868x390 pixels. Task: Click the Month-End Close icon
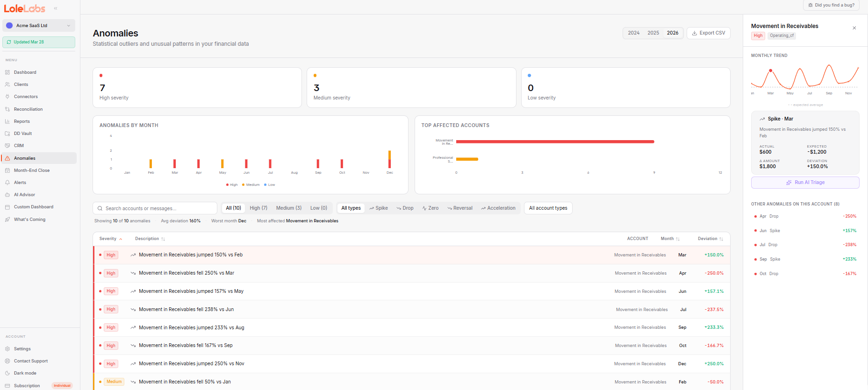click(x=7, y=170)
